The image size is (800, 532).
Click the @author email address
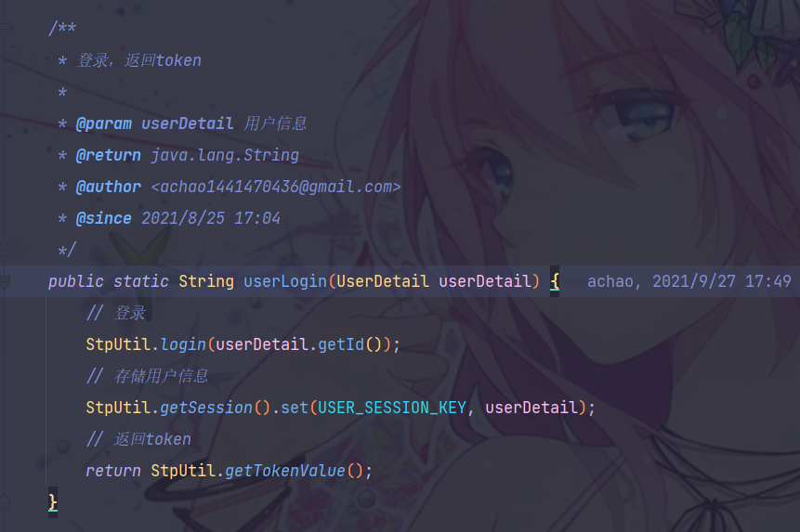coord(276,187)
